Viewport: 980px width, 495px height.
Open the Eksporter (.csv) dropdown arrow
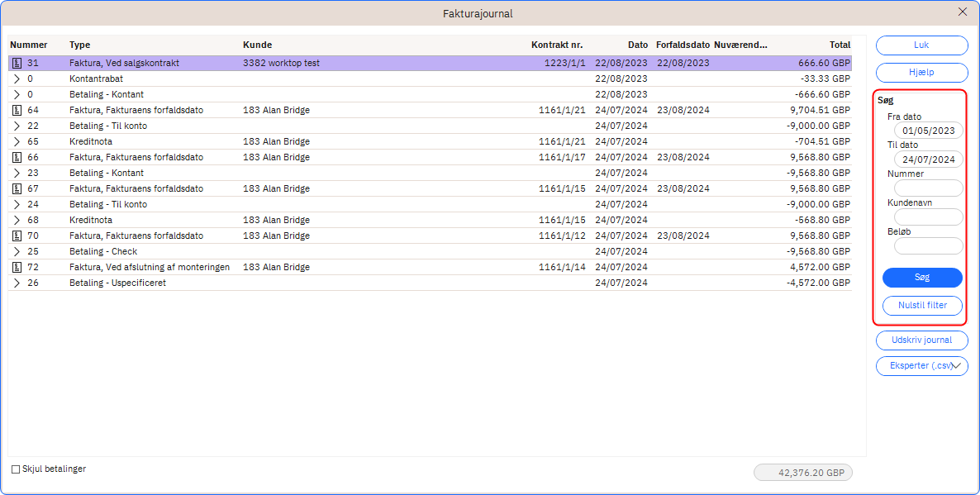(x=957, y=365)
